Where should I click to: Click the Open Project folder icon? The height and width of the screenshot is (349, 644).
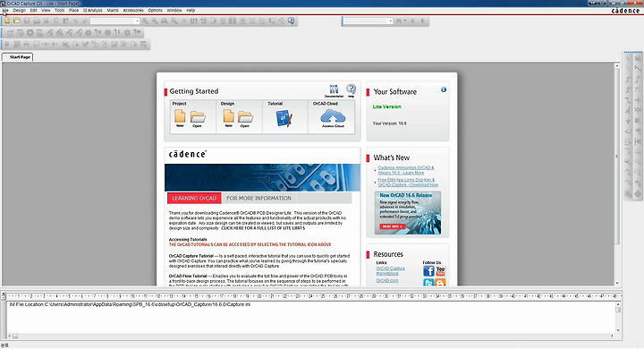(198, 116)
